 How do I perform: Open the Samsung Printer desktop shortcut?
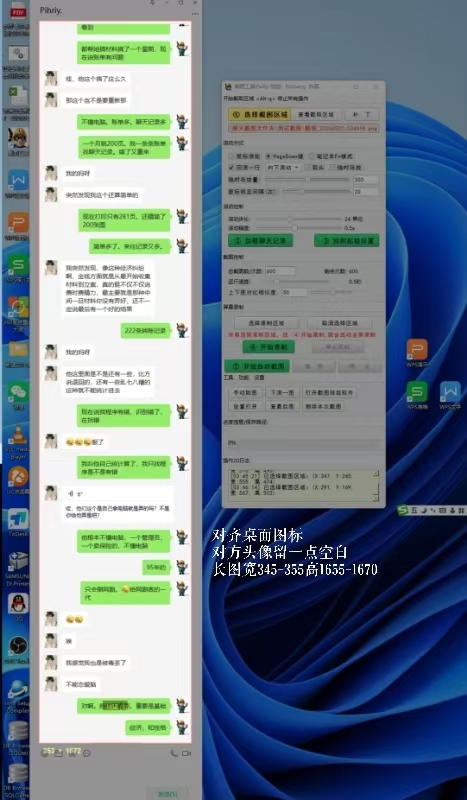(18, 562)
